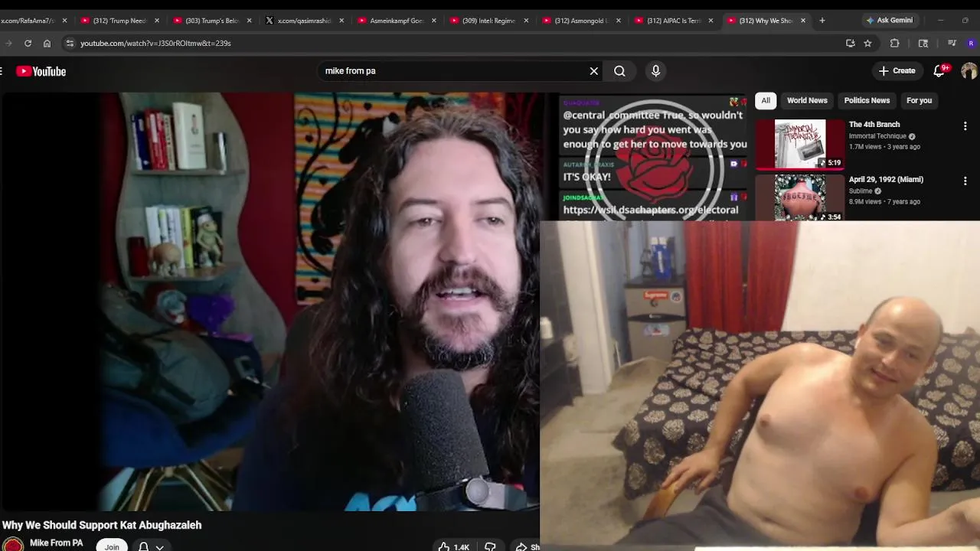This screenshot has height=551, width=980.
Task: Open YouTube notifications bell
Action: (x=939, y=71)
